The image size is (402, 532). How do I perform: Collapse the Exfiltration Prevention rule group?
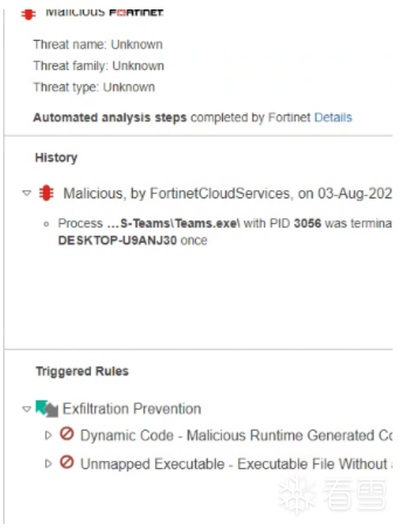26,409
